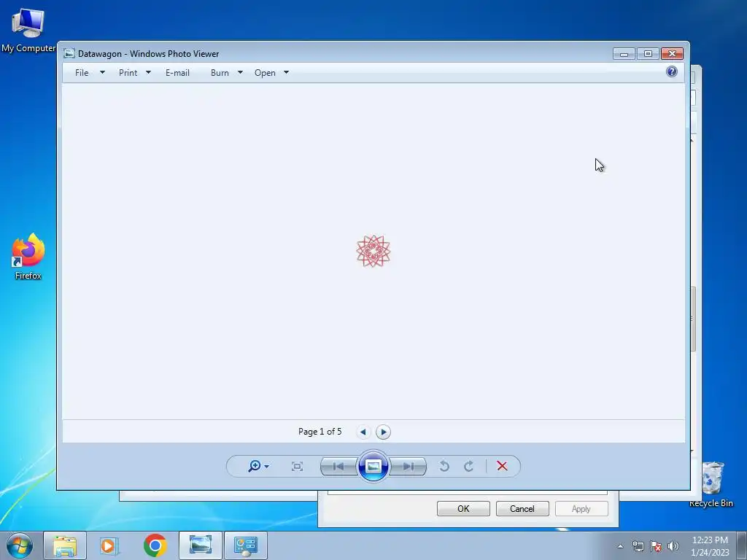Click Cancel in the background dialog
This screenshot has height=560, width=747.
coord(522,508)
